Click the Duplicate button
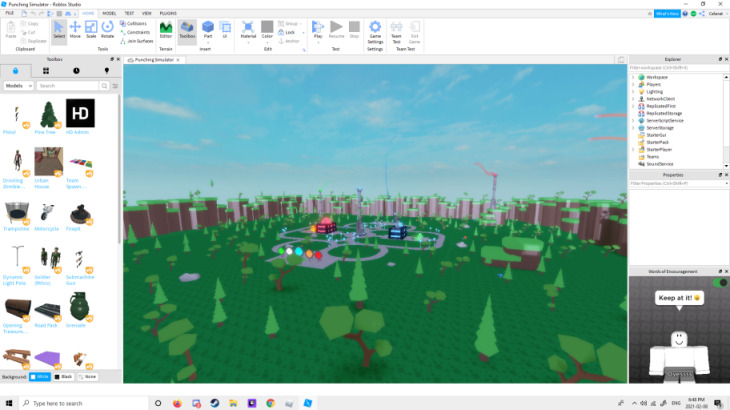 point(34,41)
